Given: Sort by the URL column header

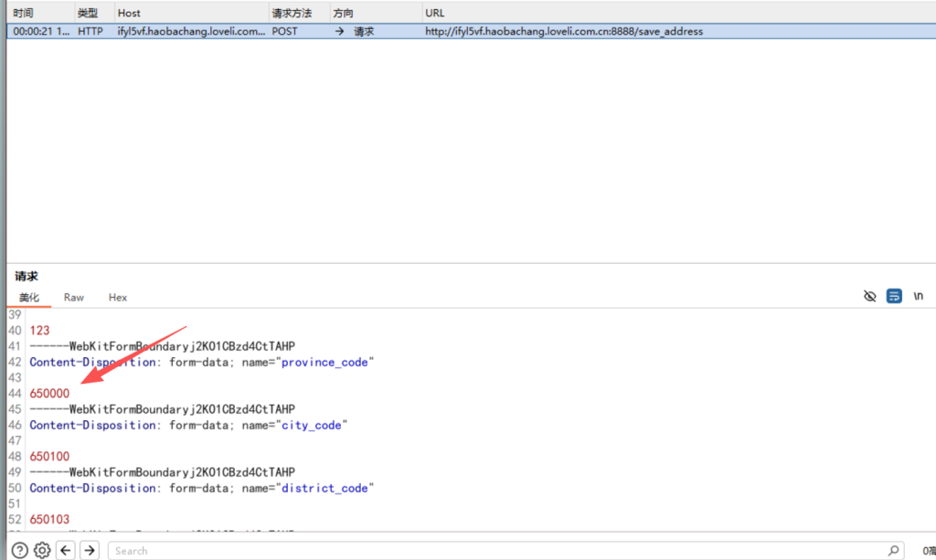Looking at the screenshot, I should click(435, 13).
